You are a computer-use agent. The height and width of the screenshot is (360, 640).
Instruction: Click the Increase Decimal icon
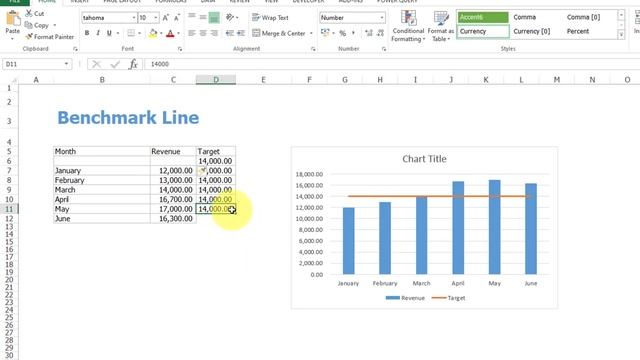(369, 33)
